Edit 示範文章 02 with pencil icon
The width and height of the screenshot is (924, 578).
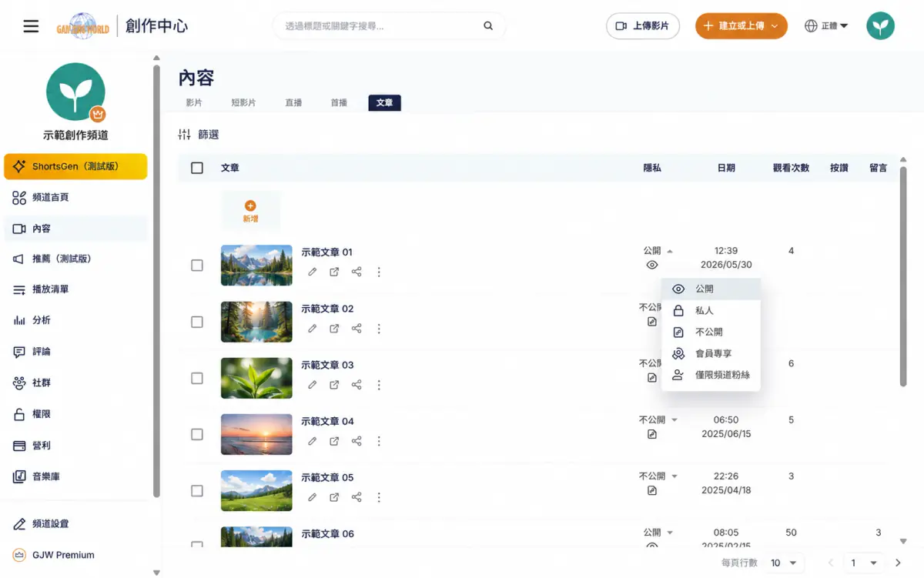pyautogui.click(x=312, y=329)
